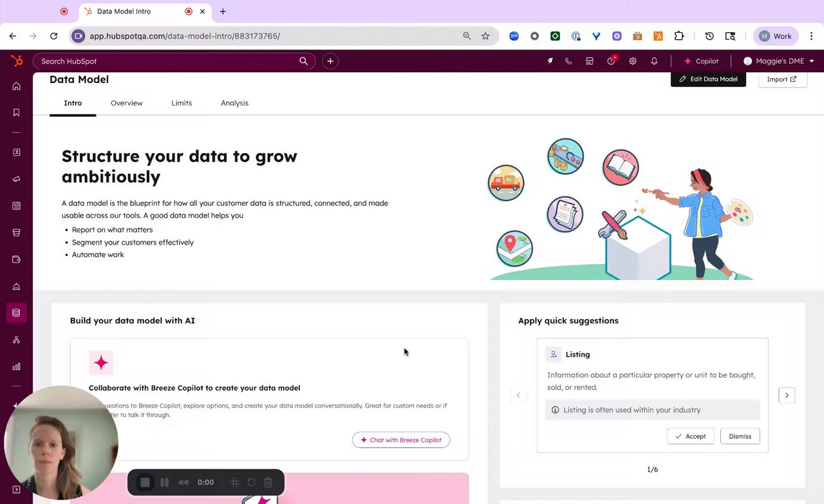Click info icon beside Listing industry note

point(555,410)
